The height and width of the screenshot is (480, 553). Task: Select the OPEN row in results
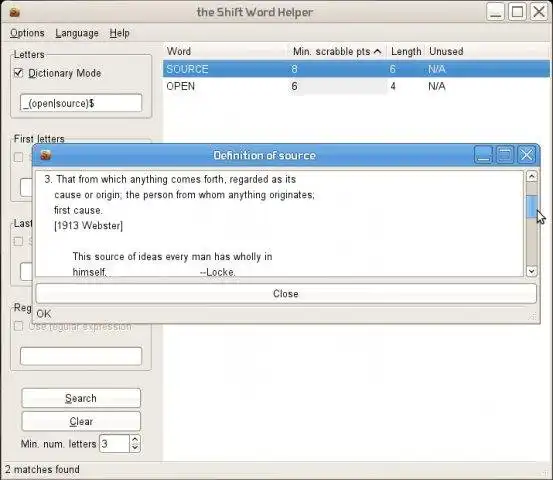(x=356, y=86)
